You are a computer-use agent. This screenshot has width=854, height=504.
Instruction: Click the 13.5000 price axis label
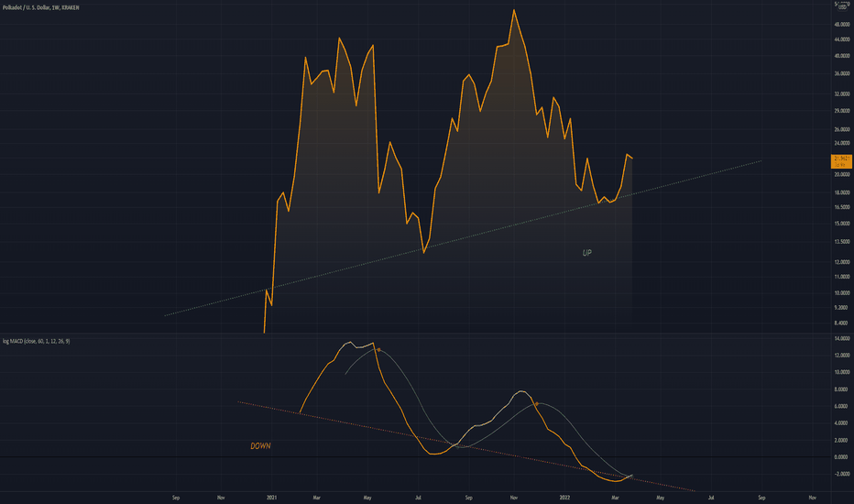click(841, 241)
